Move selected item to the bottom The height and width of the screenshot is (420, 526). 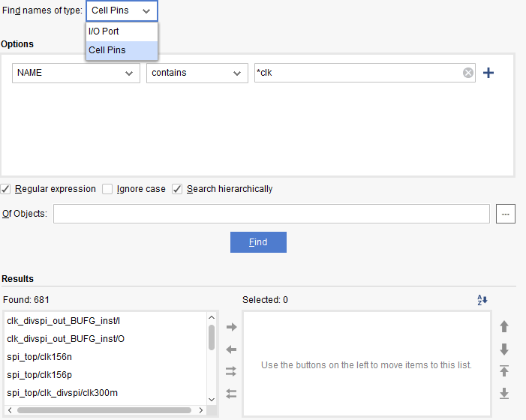point(504,393)
